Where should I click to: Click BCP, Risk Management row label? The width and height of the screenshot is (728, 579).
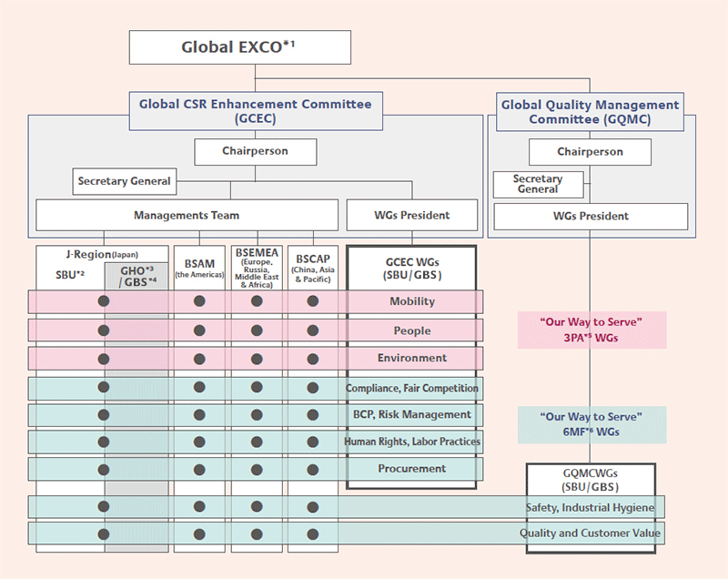[x=412, y=414]
